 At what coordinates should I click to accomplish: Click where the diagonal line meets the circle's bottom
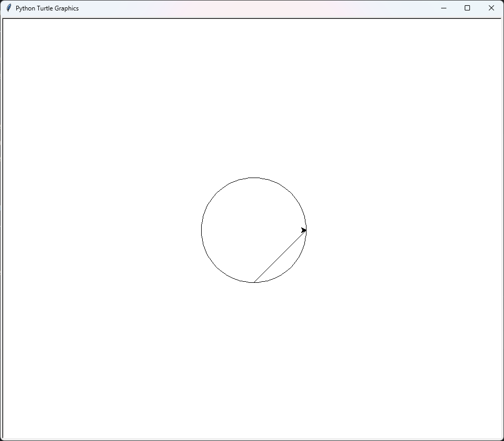(x=254, y=282)
